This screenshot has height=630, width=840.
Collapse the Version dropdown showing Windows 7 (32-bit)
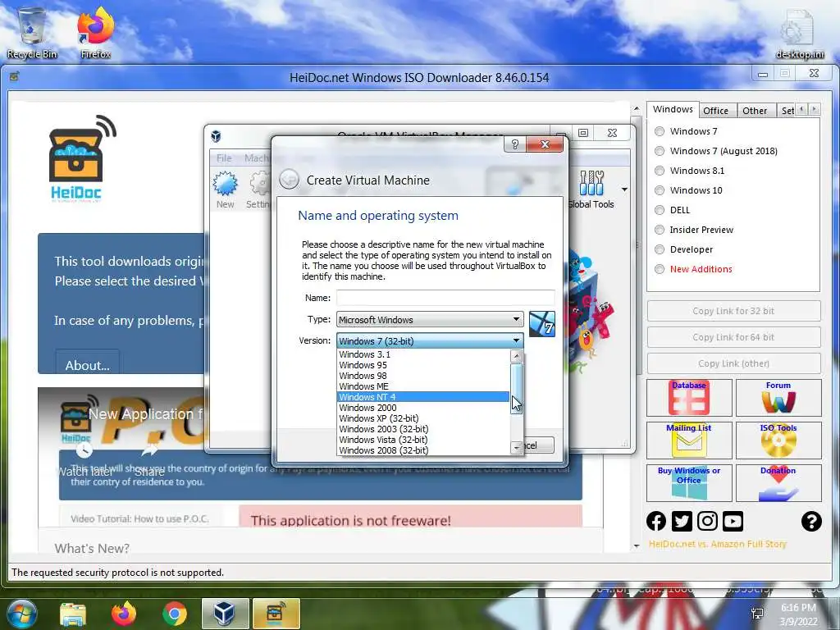(430, 340)
